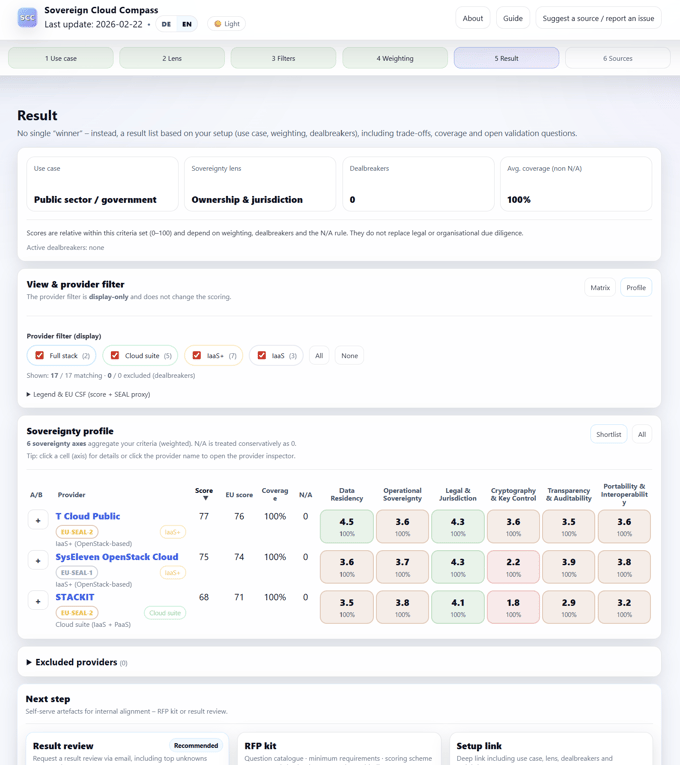Screen dimensions: 680x765
Task: Add T Cloud Public to A/B comparison
Action: [x=38, y=521]
